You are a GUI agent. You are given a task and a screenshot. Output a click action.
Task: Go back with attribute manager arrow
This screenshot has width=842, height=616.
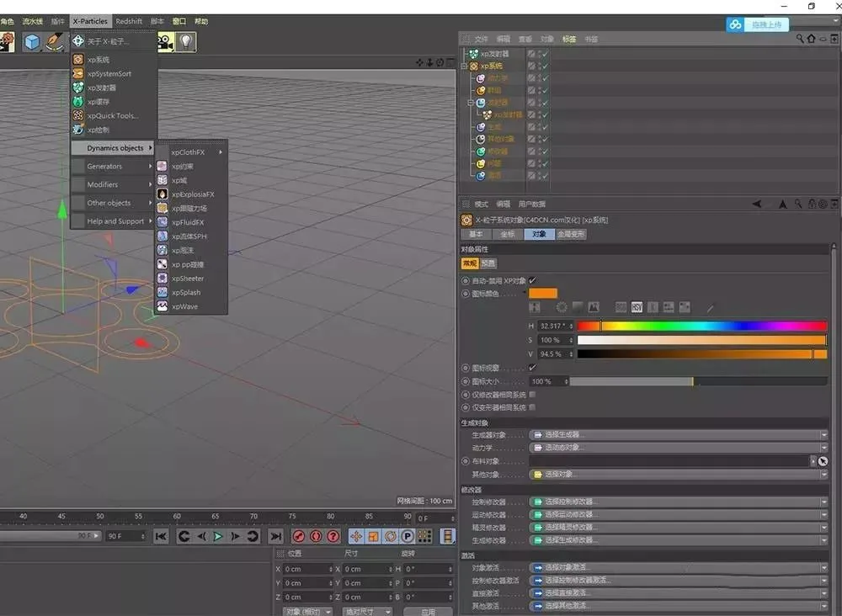tap(757, 204)
